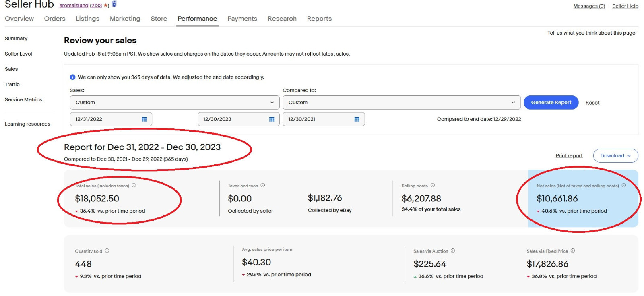644x296 pixels.
Task: Go to the Overview tab
Action: coord(19,19)
